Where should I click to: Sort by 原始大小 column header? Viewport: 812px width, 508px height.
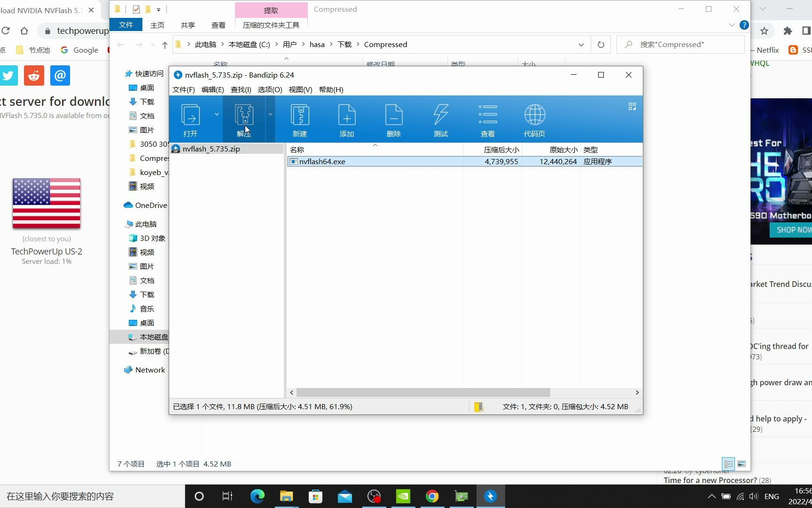click(551, 150)
